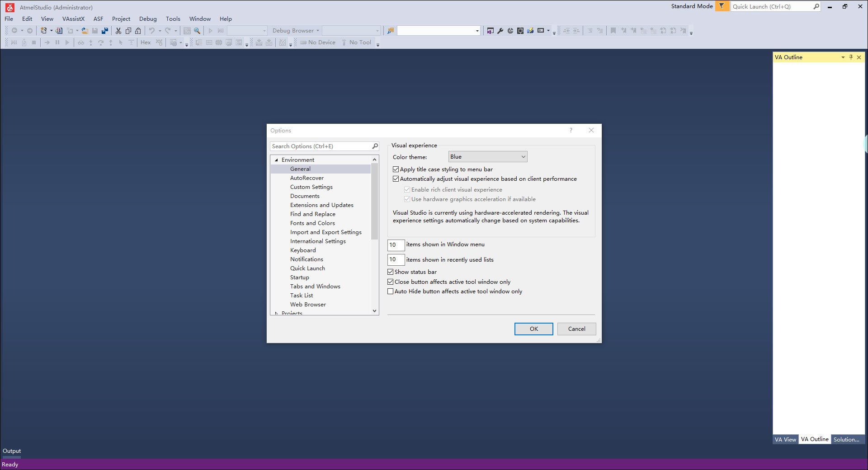Click the Undo arrow icon
Image resolution: width=868 pixels, height=470 pixels.
pyautogui.click(x=152, y=31)
